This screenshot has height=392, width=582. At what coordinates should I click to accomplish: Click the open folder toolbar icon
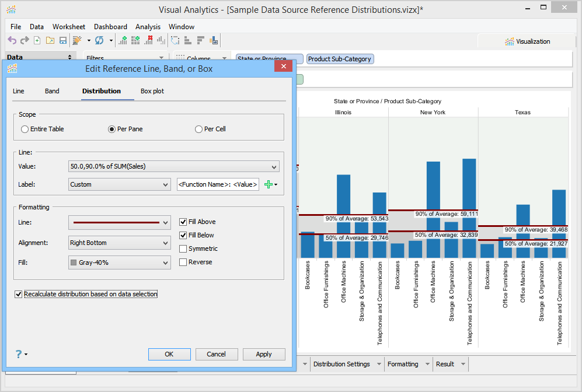pos(50,40)
